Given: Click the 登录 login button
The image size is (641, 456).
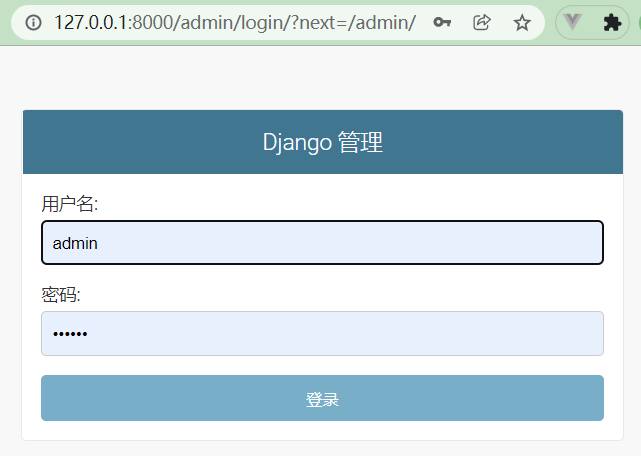Looking at the screenshot, I should (322, 398).
